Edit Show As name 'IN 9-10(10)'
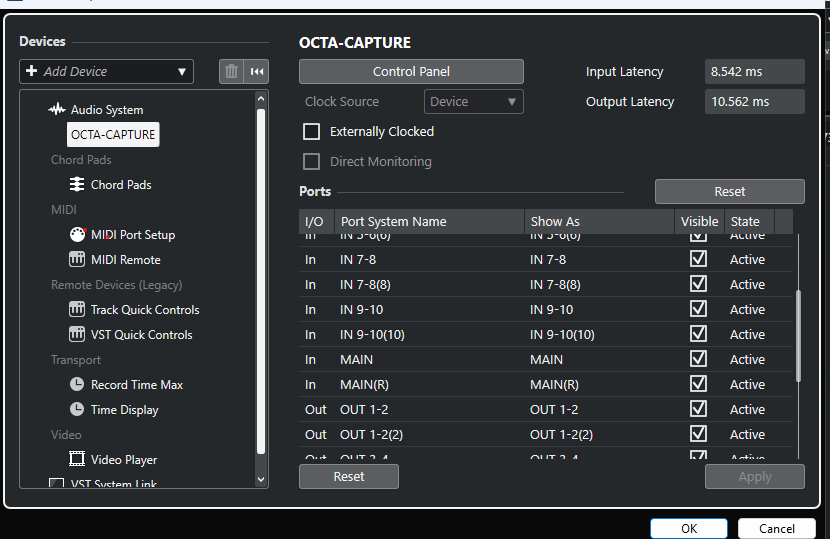The image size is (830, 539). click(562, 335)
